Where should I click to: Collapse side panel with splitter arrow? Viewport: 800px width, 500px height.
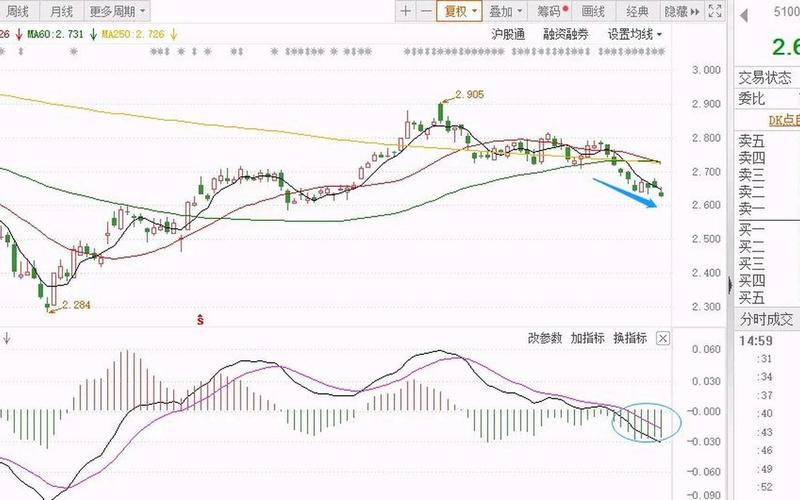[728, 286]
